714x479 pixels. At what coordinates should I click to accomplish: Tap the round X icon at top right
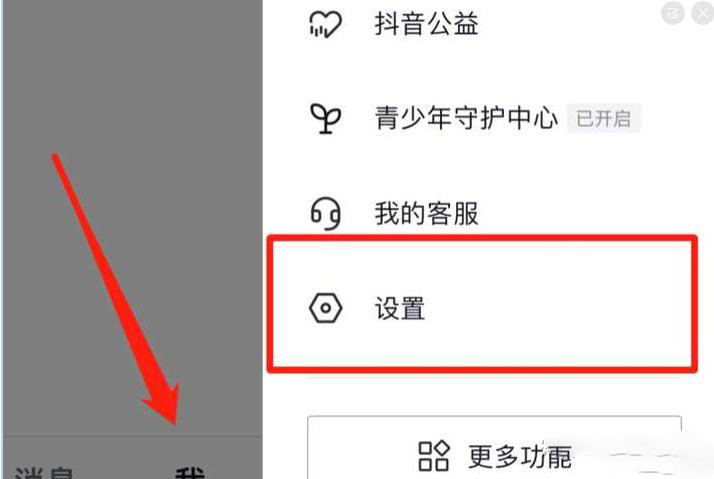coord(703,13)
